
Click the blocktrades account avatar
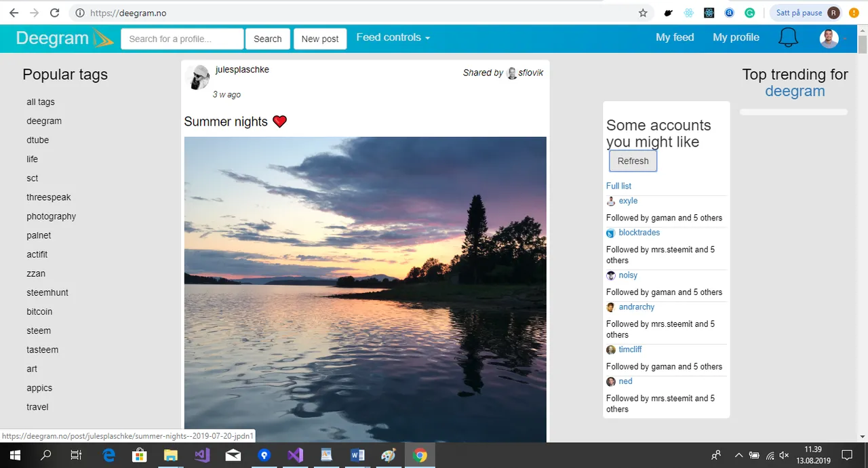click(611, 233)
